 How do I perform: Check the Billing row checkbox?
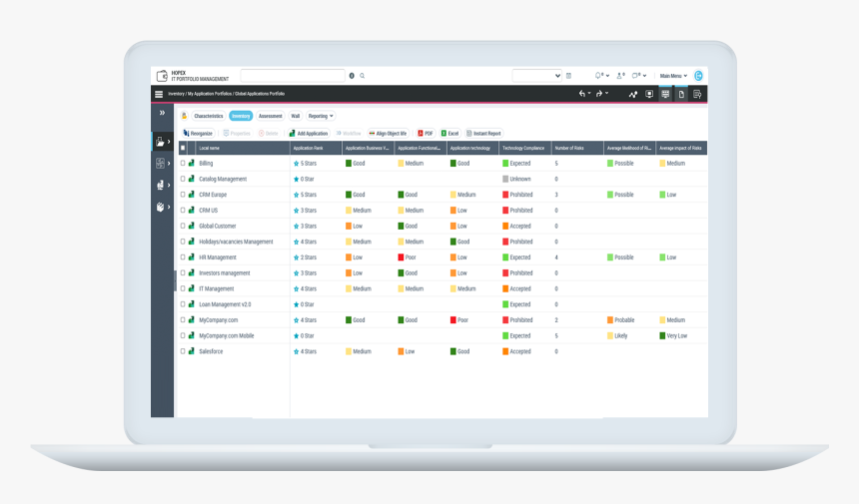[x=183, y=163]
